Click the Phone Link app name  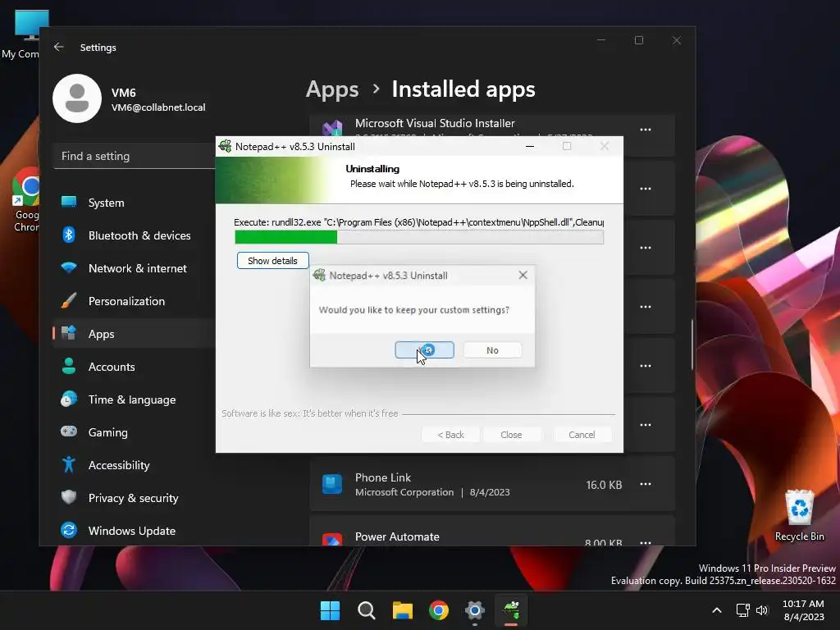coord(383,477)
